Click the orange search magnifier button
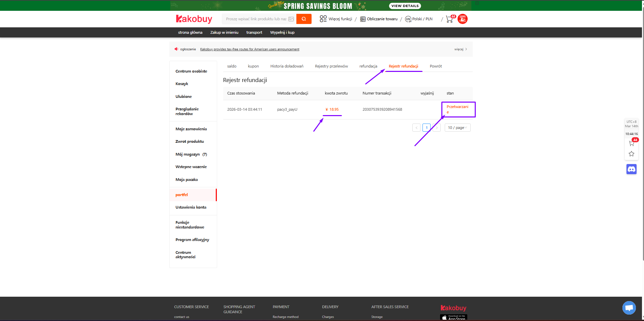Image resolution: width=644 pixels, height=321 pixels. pyautogui.click(x=303, y=19)
